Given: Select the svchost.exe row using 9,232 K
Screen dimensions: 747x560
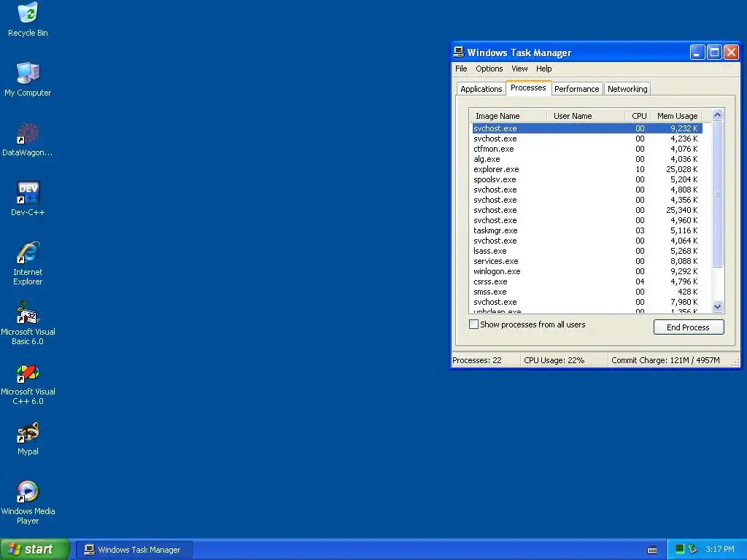Looking at the screenshot, I should 587,128.
